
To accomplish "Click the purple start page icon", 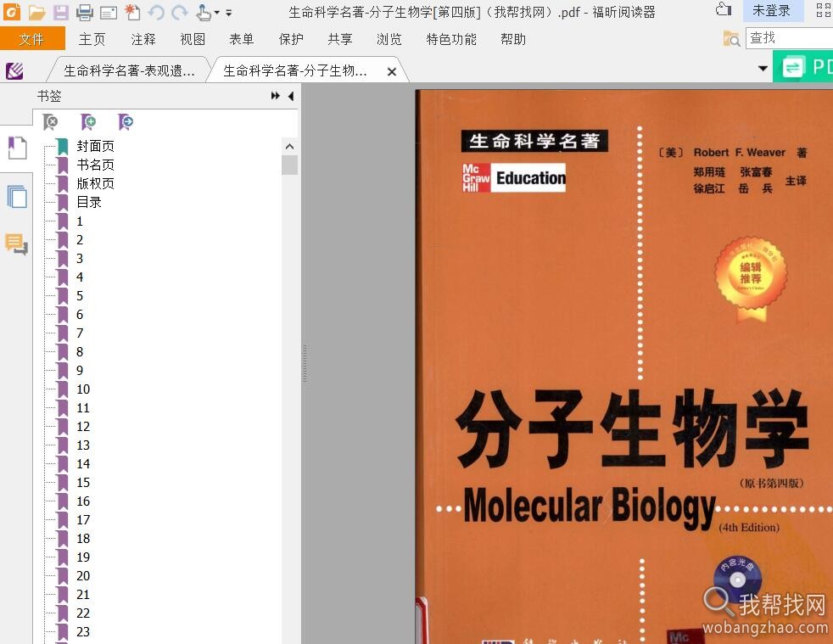I will [x=14, y=70].
